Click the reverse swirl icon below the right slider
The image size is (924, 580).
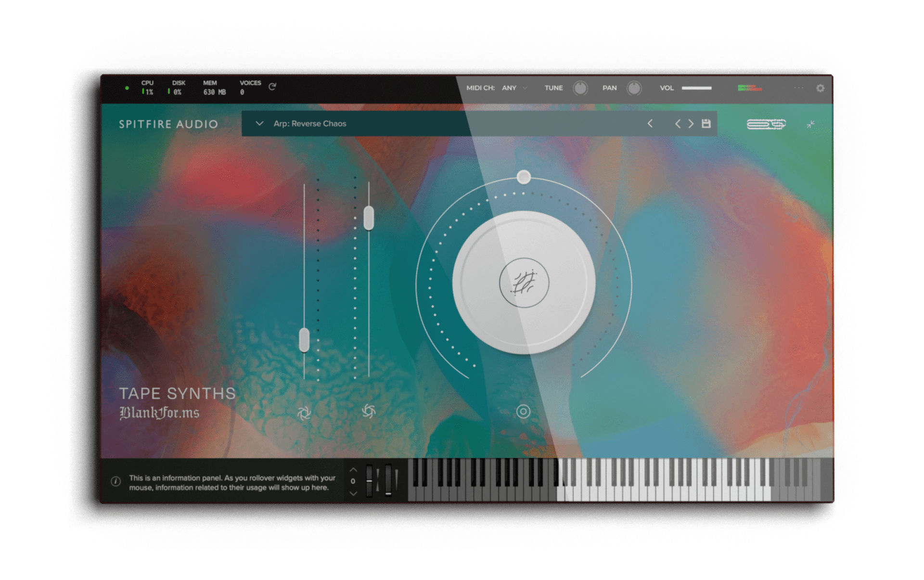369,411
